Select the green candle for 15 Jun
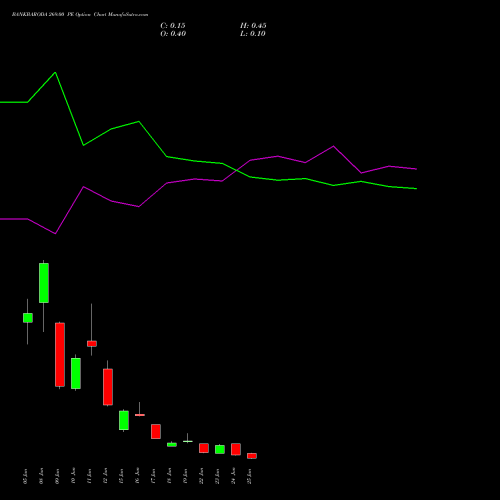 point(124,420)
